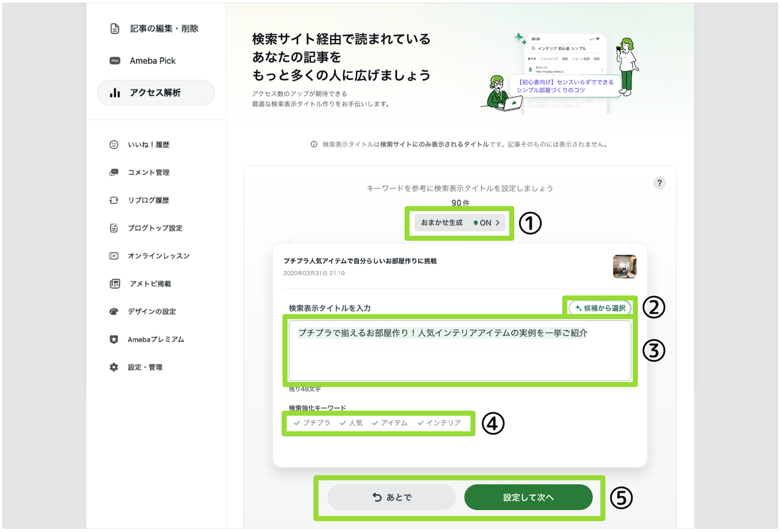Viewport: 781px width, 532px height.
Task: Select アクセス解析 in the sidebar
Action: click(155, 93)
